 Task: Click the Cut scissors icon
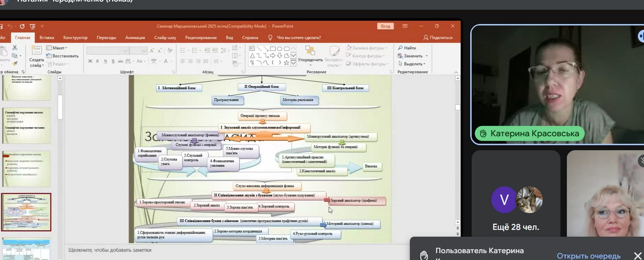(x=15, y=48)
